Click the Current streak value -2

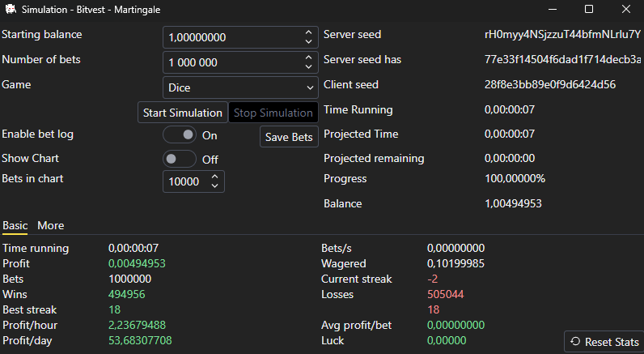[x=433, y=279]
